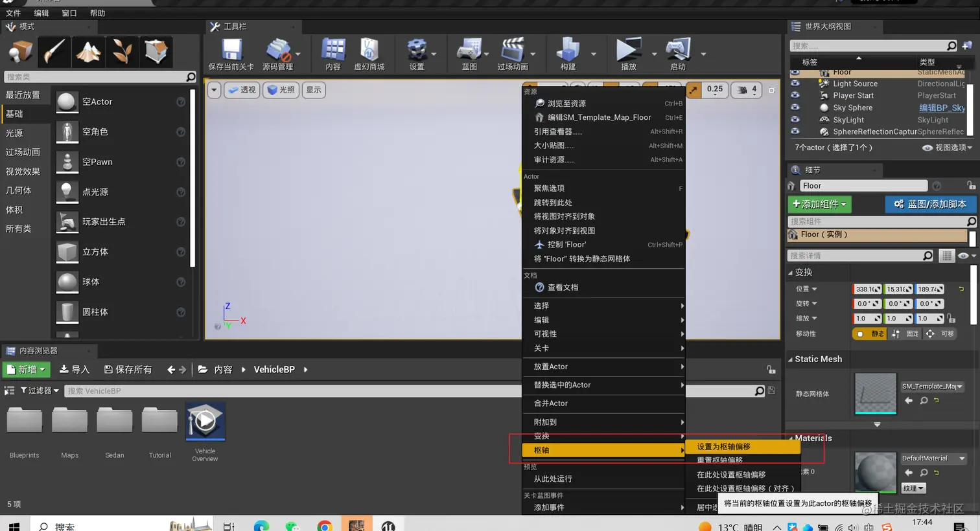This screenshot has width=980, height=531.
Task: Open the 虚幻商城 marketplace icon
Action: point(369,50)
